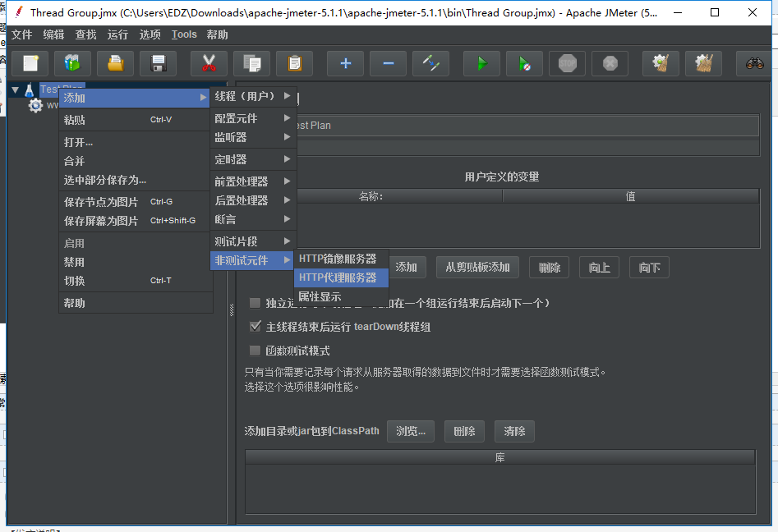Image resolution: width=778 pixels, height=532 pixels.
Task: Click the Test Plan name input field
Action: pyautogui.click(x=527, y=126)
